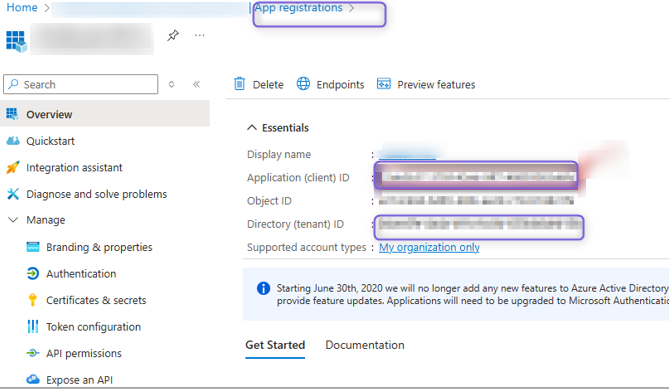Click the blurred Application (client) ID value
Screen dimensions: 669x389
(x=477, y=177)
